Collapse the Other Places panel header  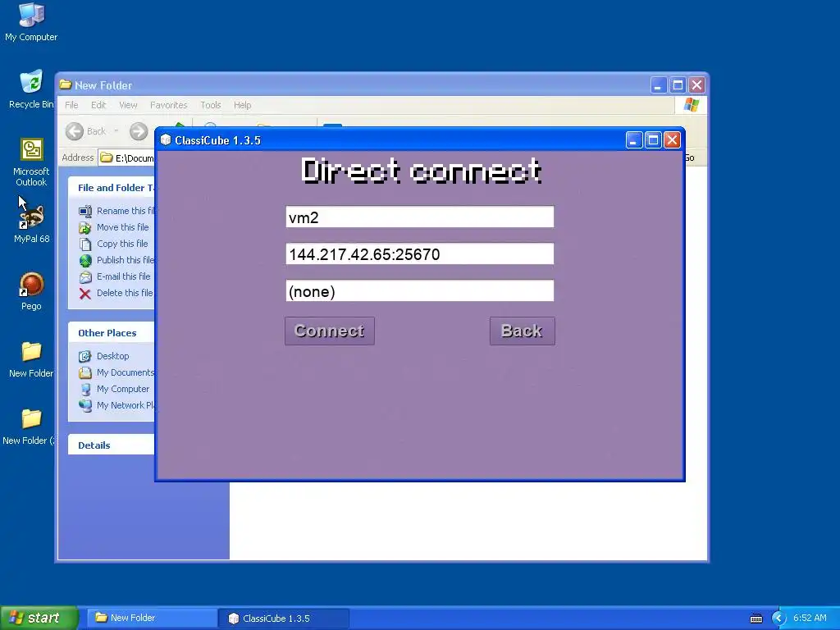(x=112, y=333)
